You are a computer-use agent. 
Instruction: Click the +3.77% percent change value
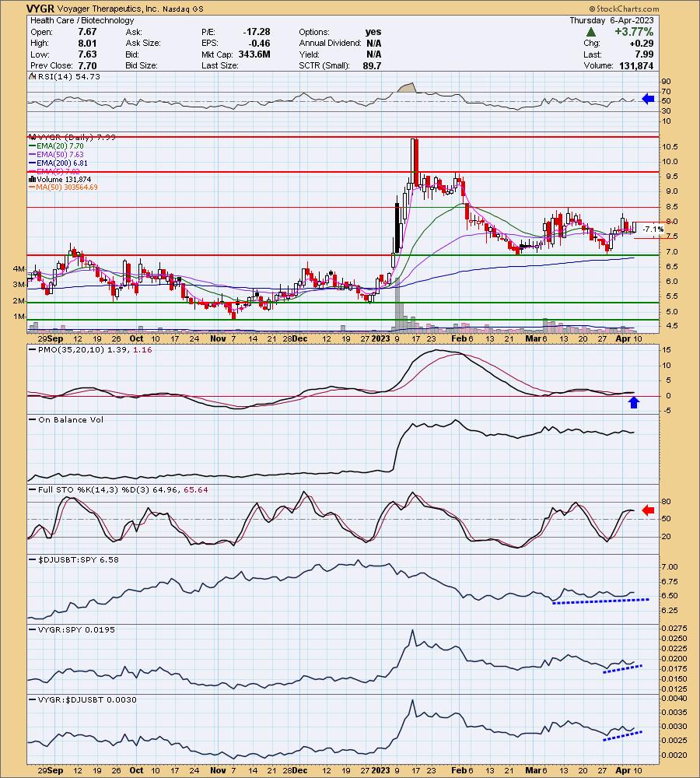click(634, 32)
